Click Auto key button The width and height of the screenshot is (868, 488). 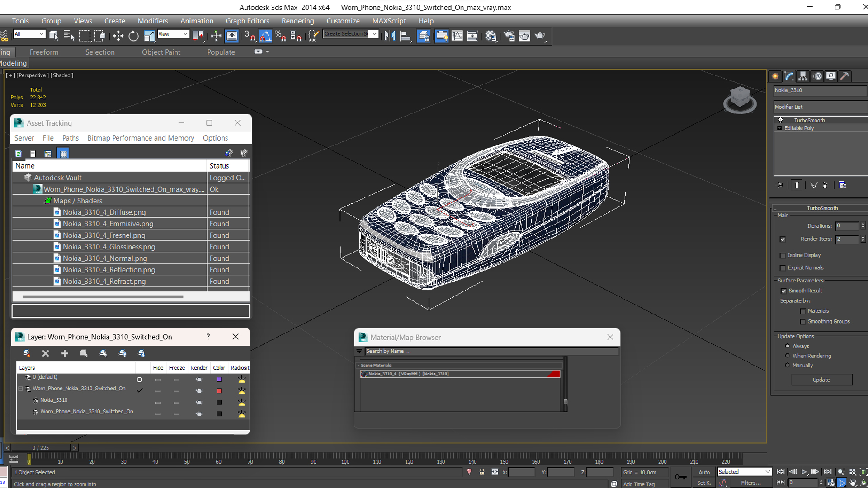(x=704, y=472)
